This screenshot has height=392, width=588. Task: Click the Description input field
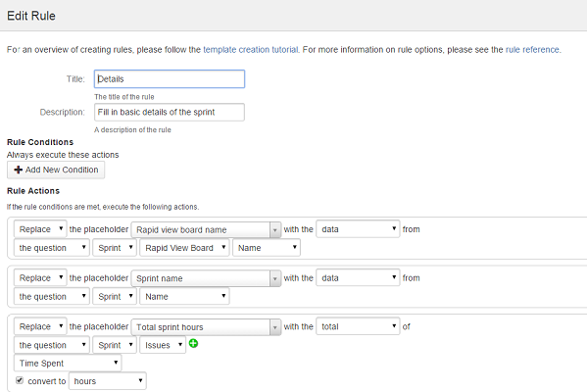[169, 113]
